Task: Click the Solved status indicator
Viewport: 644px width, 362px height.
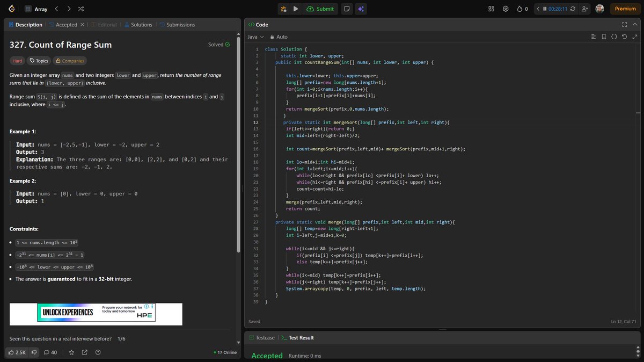Action: (x=219, y=45)
